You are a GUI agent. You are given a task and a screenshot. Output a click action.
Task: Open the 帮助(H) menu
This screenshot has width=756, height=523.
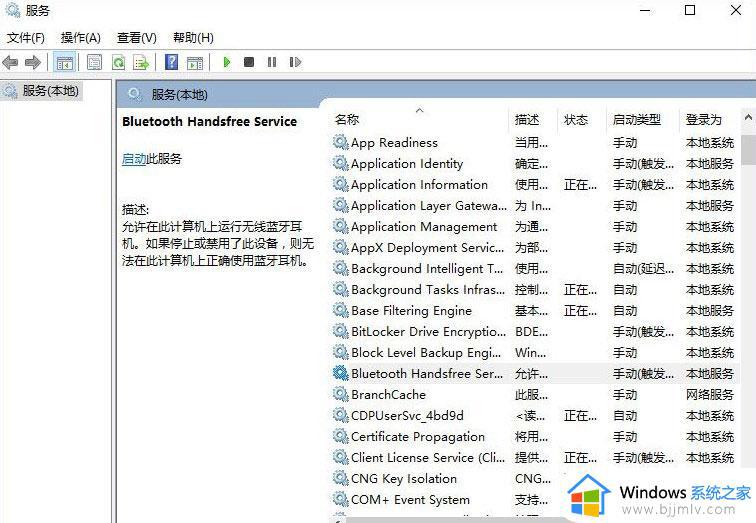click(x=193, y=38)
